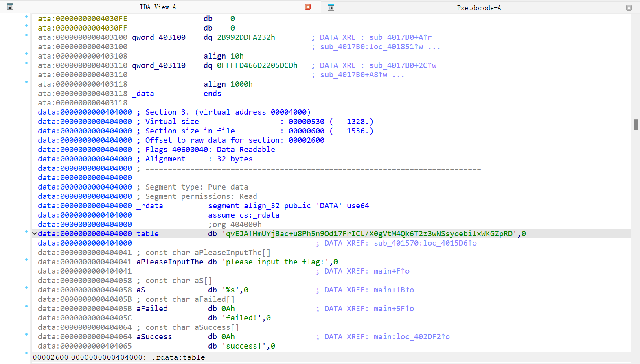Screen dimensions: 640x364
Task: Close the IDA View-A tab
Action: (x=308, y=7)
